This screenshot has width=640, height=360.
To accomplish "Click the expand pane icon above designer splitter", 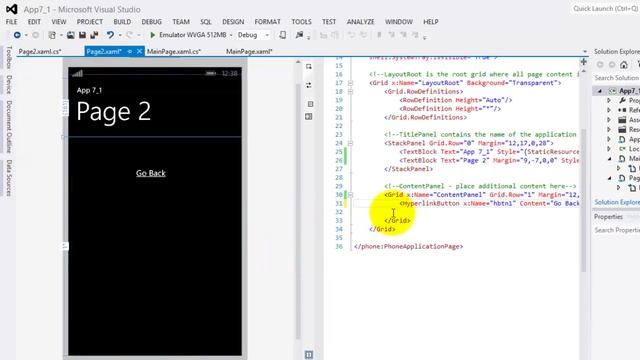I will tap(309, 67).
